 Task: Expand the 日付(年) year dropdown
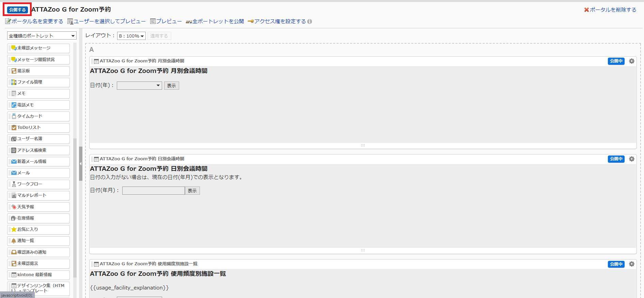139,86
